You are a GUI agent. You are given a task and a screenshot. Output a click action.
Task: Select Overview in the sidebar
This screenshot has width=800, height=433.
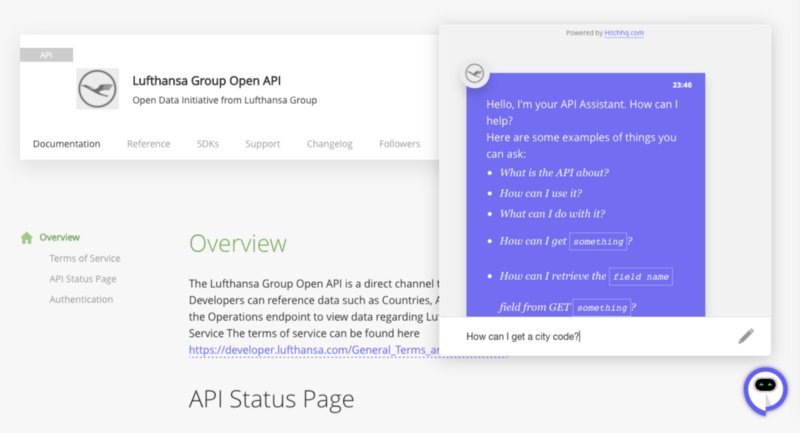(x=60, y=237)
